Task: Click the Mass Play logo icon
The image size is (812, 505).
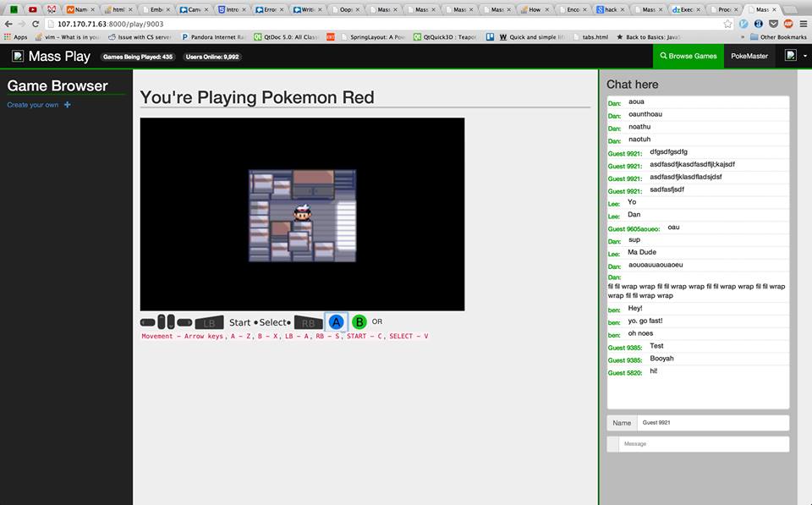Action: click(x=18, y=56)
